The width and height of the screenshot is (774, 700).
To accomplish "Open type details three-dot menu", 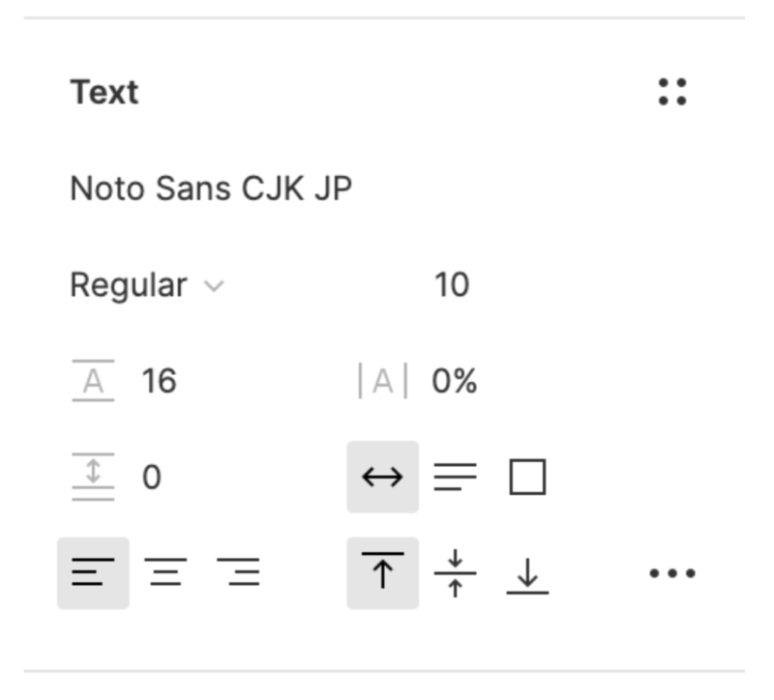I will point(671,573).
